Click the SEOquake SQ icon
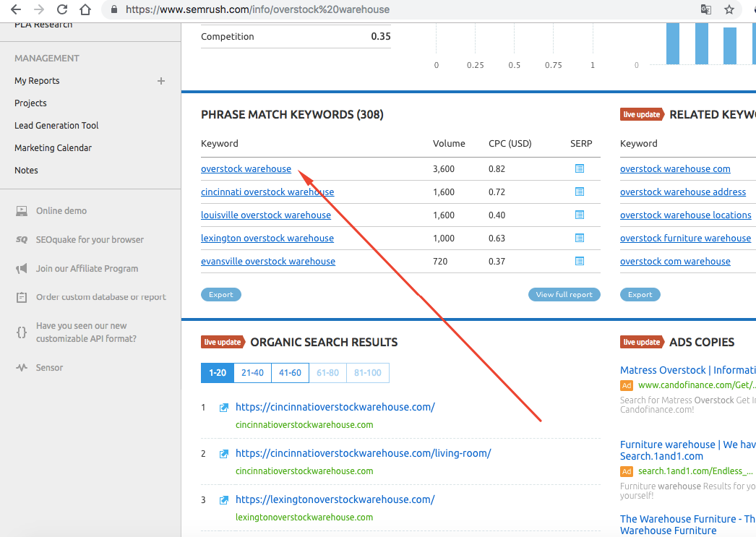This screenshot has height=537, width=756. click(22, 239)
